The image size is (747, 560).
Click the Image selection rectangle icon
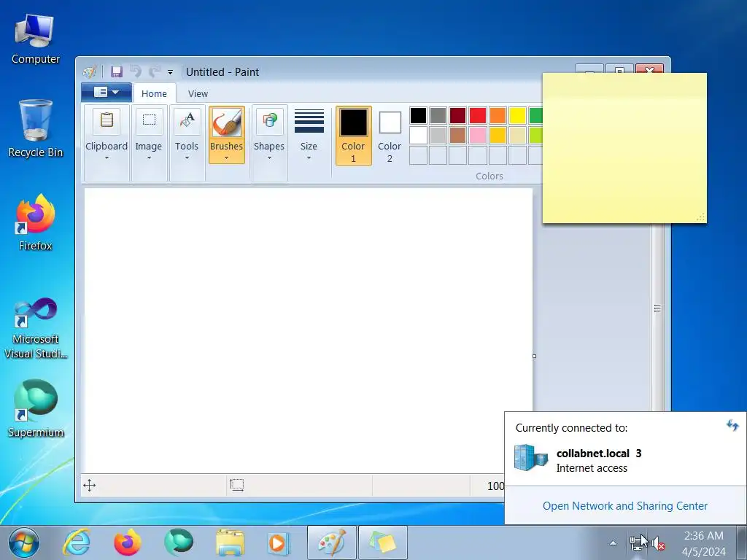coord(149,120)
